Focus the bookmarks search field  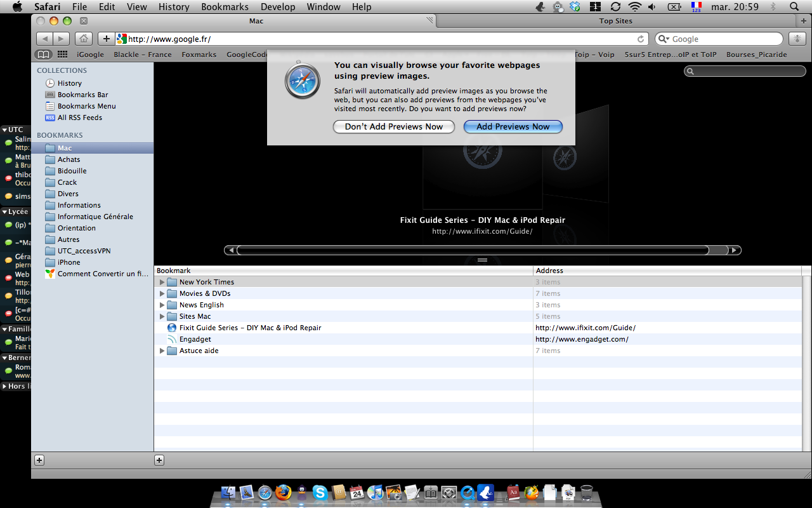coord(745,71)
